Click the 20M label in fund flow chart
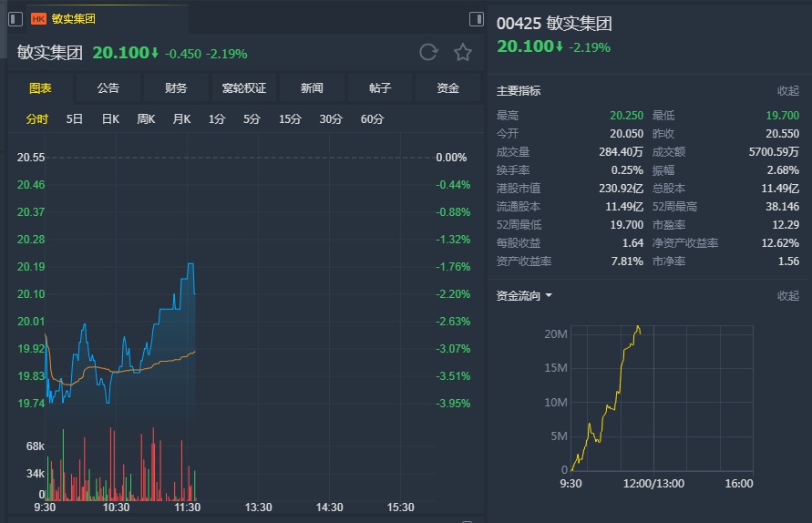This screenshot has height=523, width=812. coord(556,334)
